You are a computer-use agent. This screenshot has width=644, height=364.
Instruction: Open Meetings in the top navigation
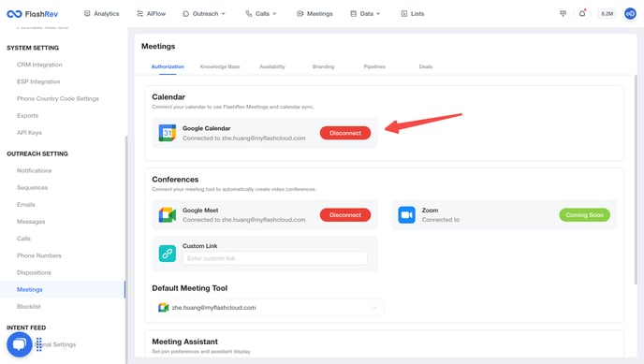pos(315,13)
